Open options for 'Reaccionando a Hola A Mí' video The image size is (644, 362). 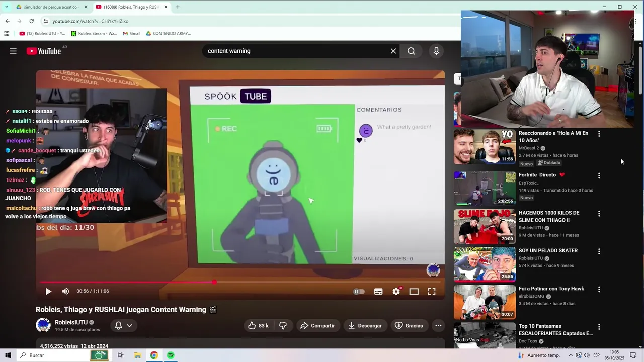click(x=599, y=134)
